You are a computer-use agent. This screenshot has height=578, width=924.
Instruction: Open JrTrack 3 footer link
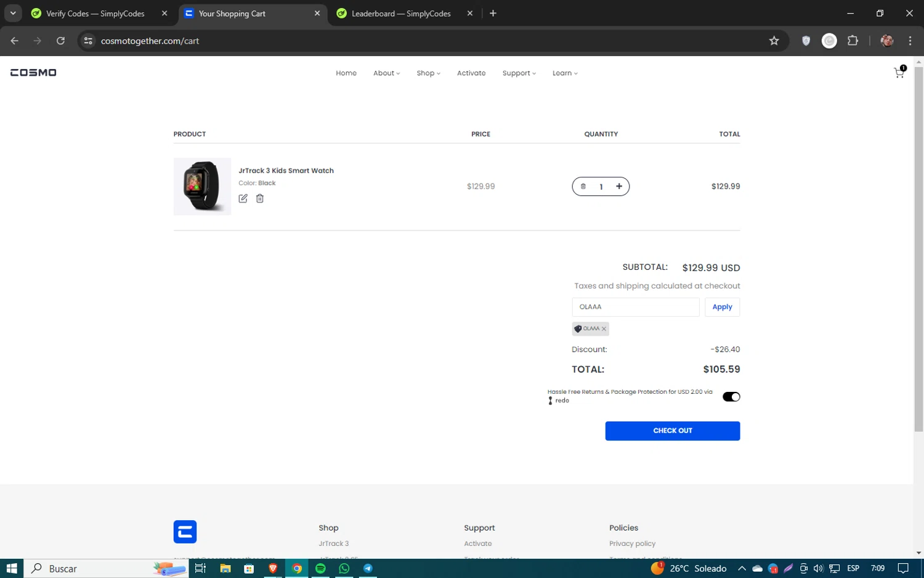[334, 543]
